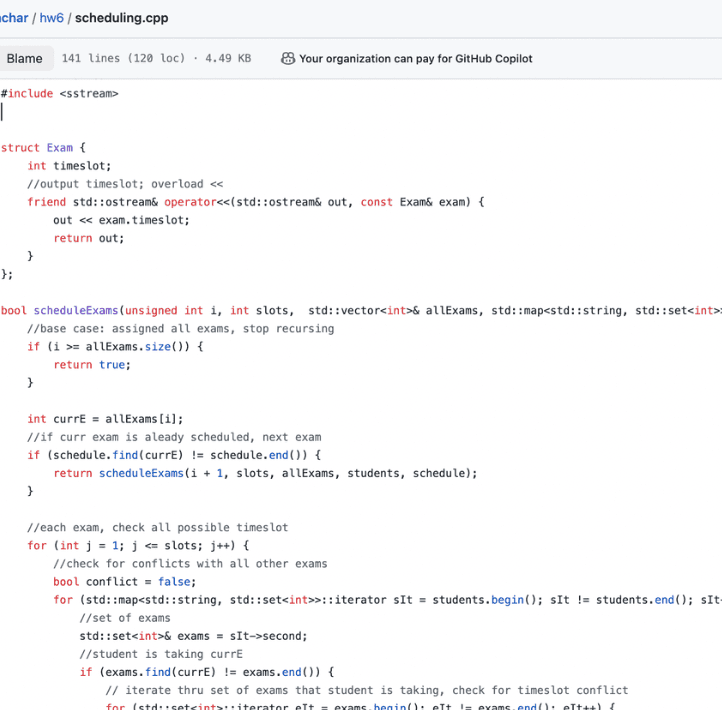Switch to the Blame view tab

[24, 58]
